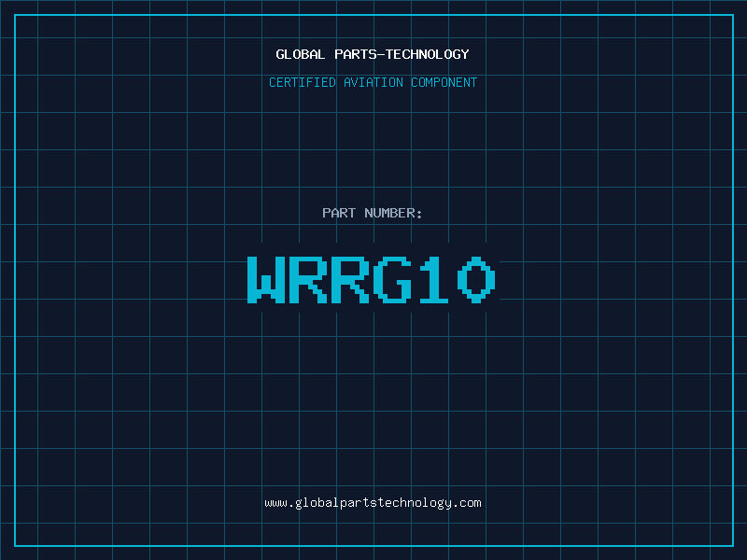Select the second R in WRRG10
The height and width of the screenshot is (560, 747).
tap(351, 279)
